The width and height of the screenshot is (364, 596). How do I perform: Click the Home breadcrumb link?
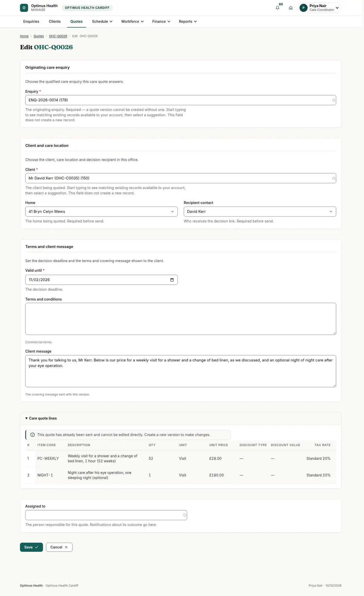point(24,36)
